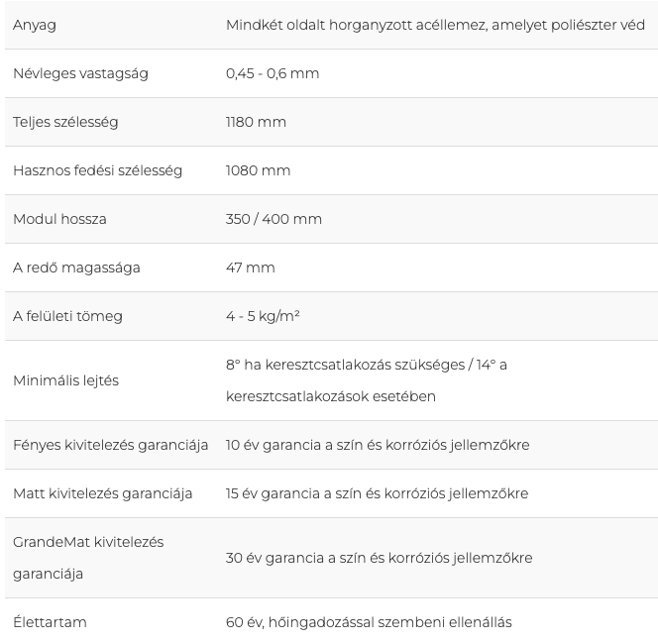Click the Fényes kivitelezés garanciája label

coord(110,445)
